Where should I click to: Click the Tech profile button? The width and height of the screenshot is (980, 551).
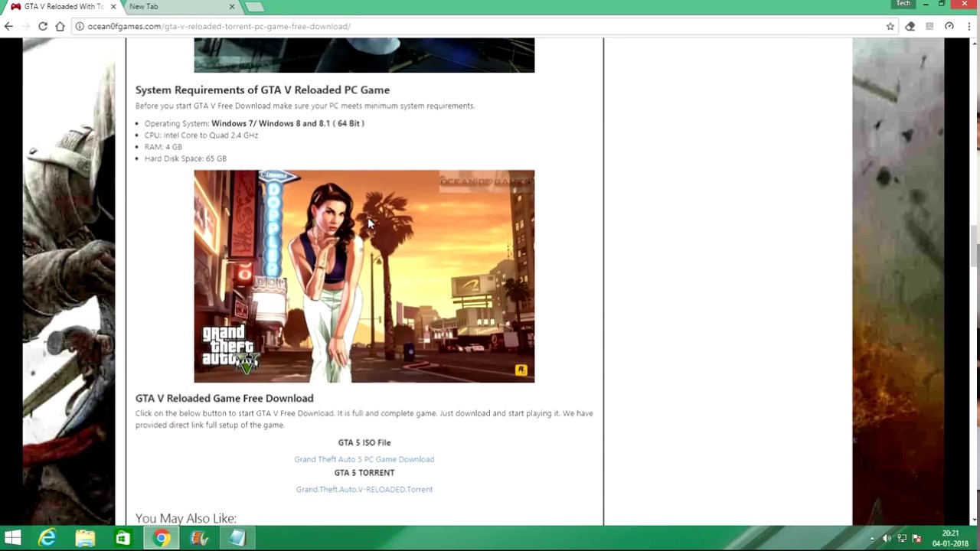point(903,4)
